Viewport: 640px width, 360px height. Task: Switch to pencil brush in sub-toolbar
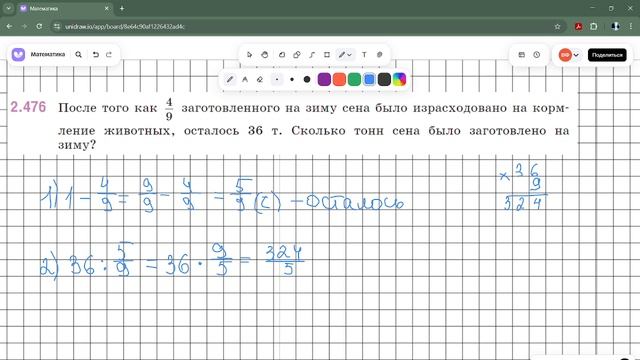coord(230,80)
